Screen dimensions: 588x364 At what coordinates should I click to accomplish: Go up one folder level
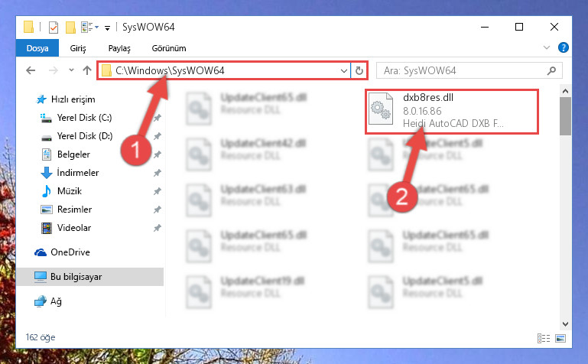pyautogui.click(x=87, y=70)
